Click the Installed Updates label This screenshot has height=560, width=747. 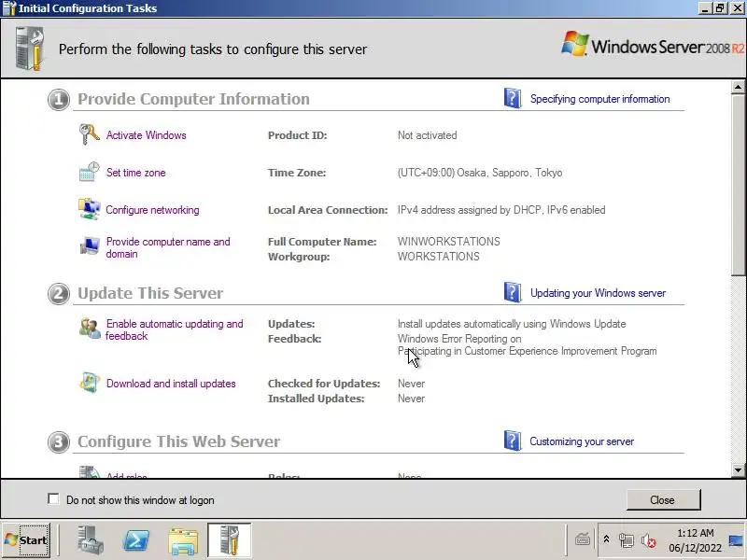coord(316,399)
